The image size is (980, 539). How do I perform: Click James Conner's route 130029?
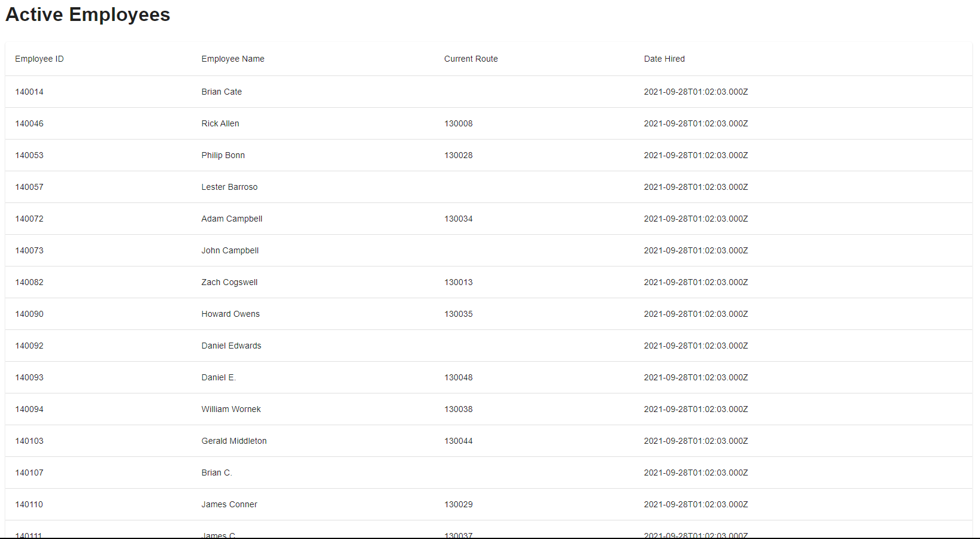point(458,504)
